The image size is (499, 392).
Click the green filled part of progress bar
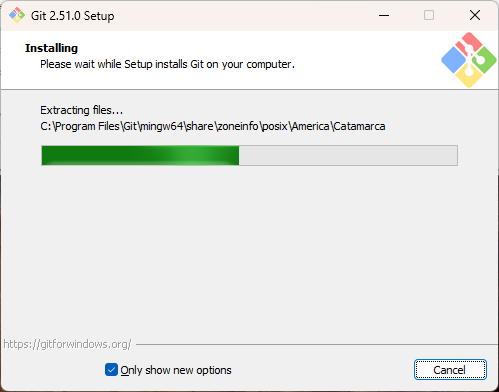point(140,155)
